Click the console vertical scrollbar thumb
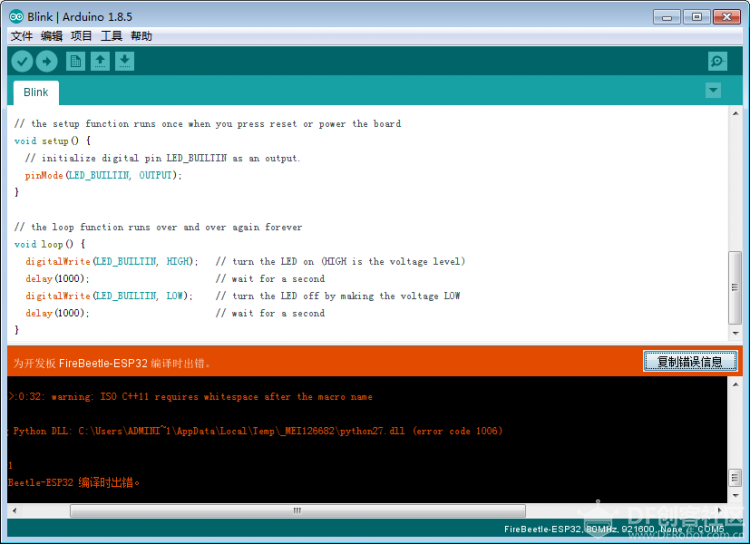This screenshot has height=544, width=750. tap(735, 478)
